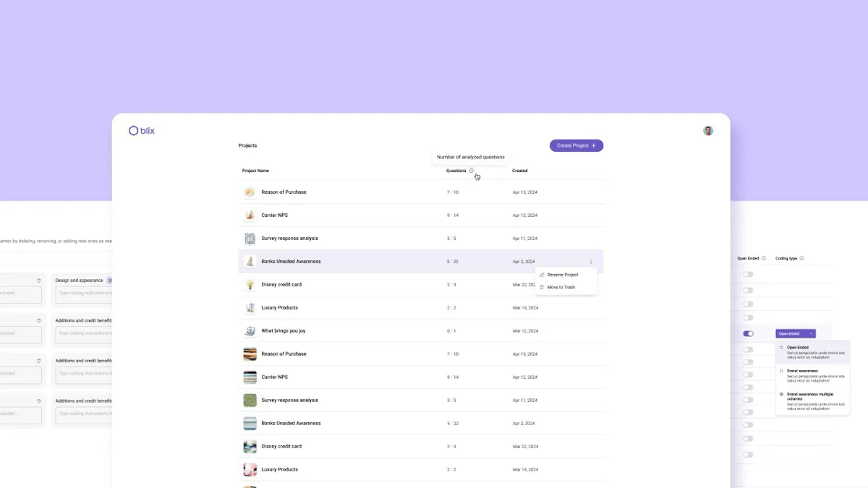This screenshot has height=488, width=868.
Task: Click the Created column header
Action: point(519,171)
